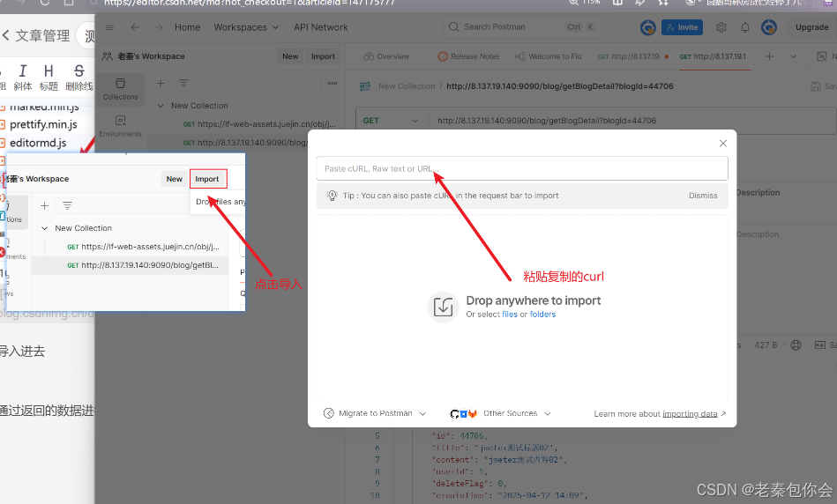Image resolution: width=837 pixels, height=504 pixels.
Task: Close the import dialog with X
Action: (x=722, y=143)
